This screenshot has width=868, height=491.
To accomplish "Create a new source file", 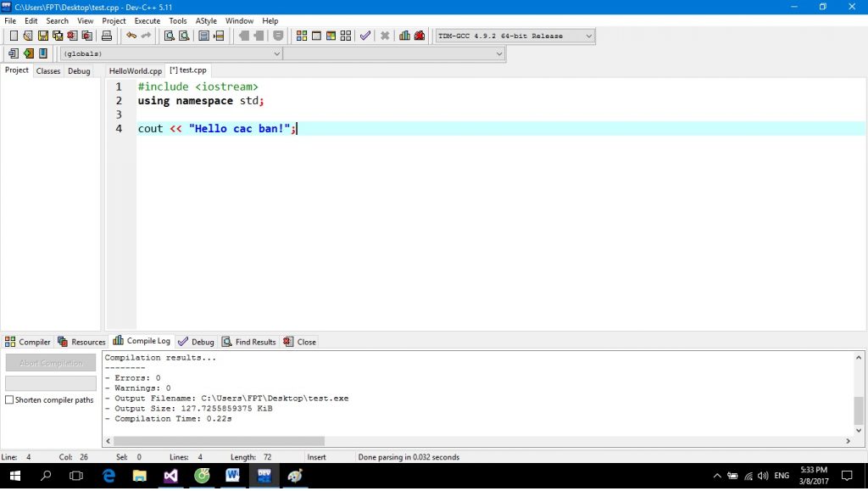I will (13, 36).
